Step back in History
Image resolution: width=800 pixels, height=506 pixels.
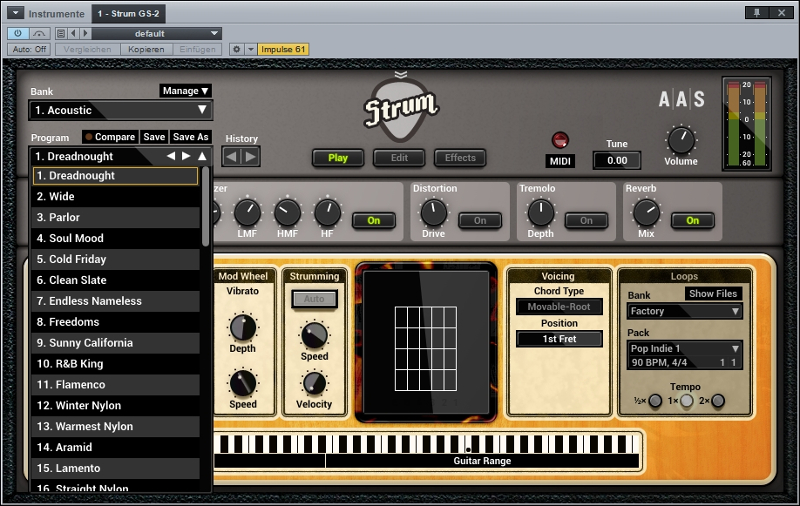[x=231, y=157]
